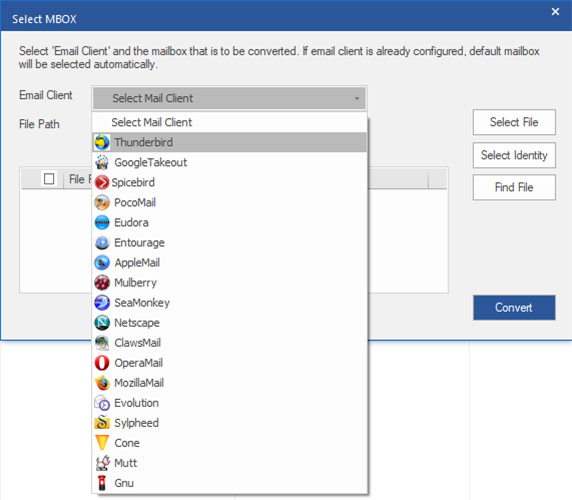Click the red OperaMail O icon
572x500 pixels.
point(102,363)
